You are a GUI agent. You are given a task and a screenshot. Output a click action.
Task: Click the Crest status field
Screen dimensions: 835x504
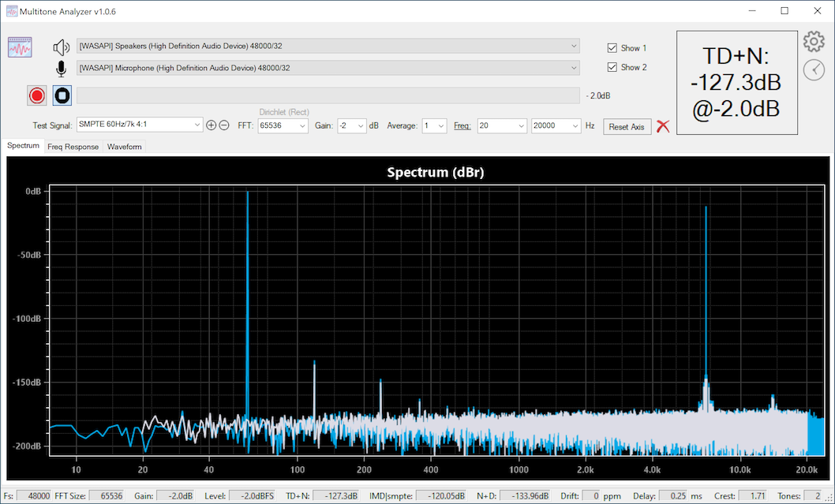[754, 496]
